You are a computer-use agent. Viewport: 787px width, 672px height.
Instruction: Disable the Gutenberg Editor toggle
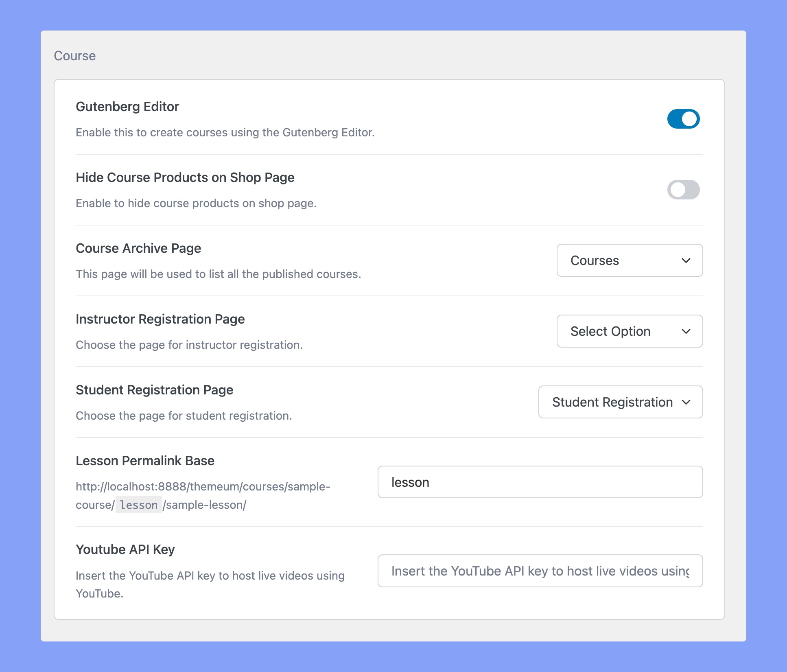coord(683,119)
